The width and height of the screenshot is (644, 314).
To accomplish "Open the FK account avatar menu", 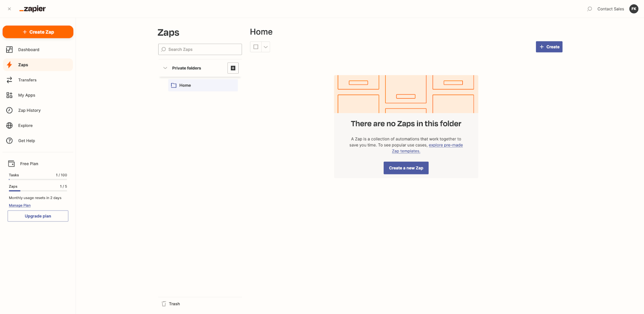I will pyautogui.click(x=634, y=9).
